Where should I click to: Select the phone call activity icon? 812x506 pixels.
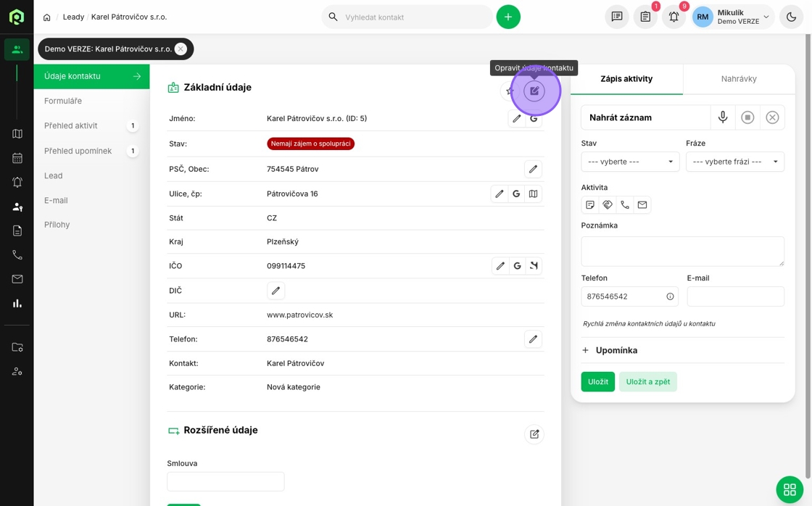point(625,205)
